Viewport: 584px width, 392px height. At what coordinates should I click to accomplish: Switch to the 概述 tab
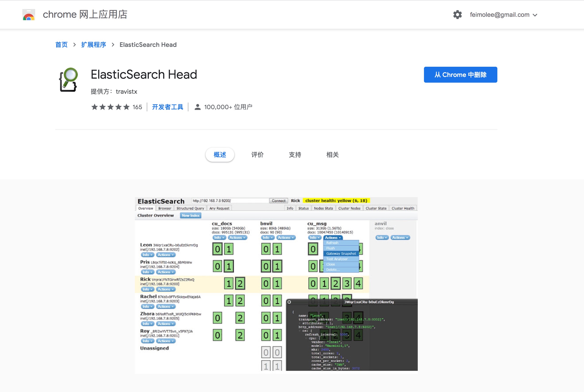pos(219,155)
